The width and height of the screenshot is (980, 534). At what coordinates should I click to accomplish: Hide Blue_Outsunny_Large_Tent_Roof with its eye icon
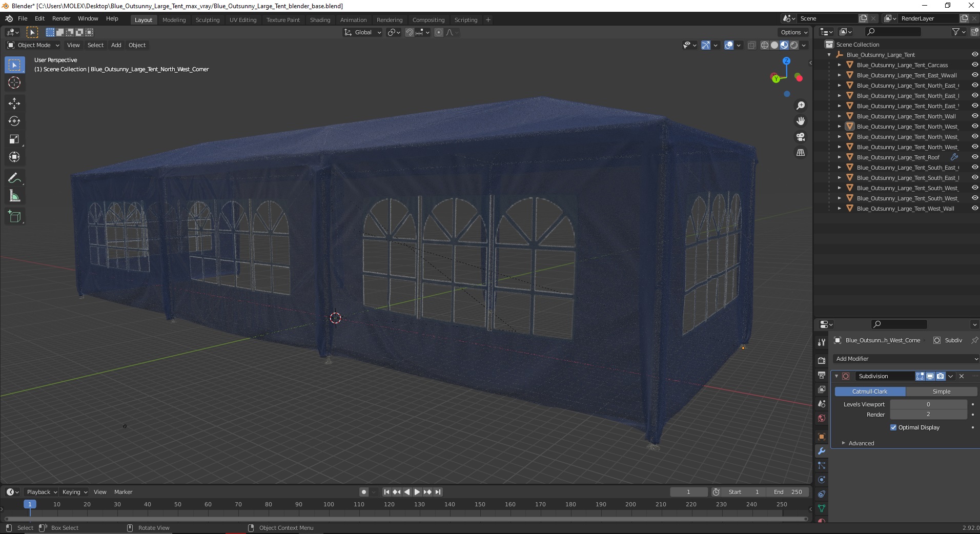point(974,157)
